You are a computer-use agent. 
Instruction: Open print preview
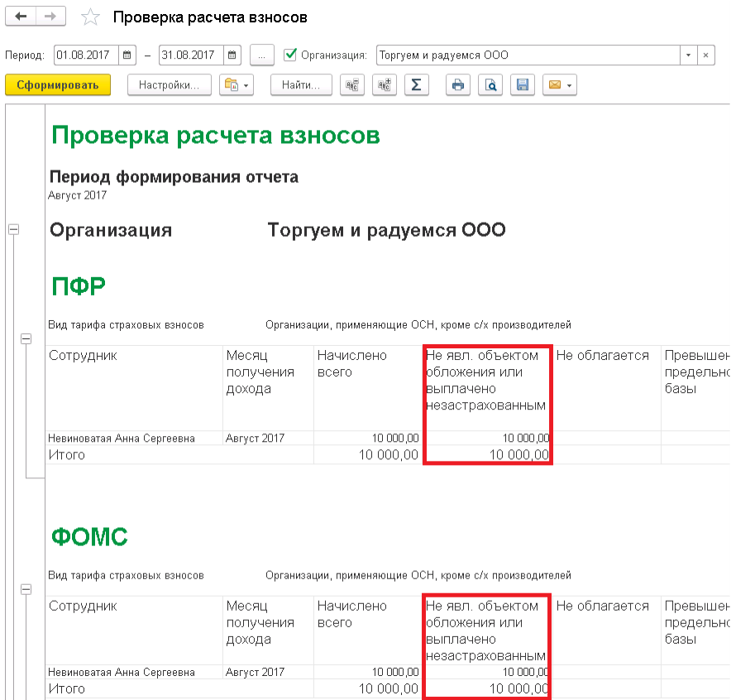(490, 85)
